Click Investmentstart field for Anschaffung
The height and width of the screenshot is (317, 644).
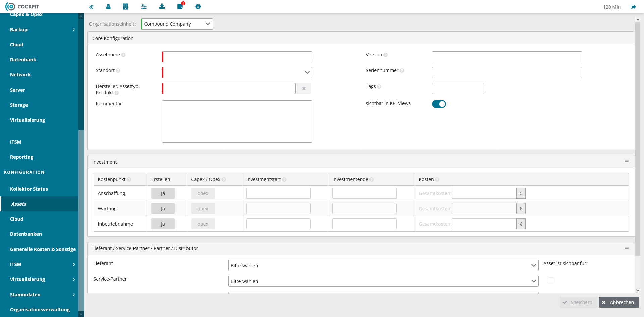(x=278, y=193)
